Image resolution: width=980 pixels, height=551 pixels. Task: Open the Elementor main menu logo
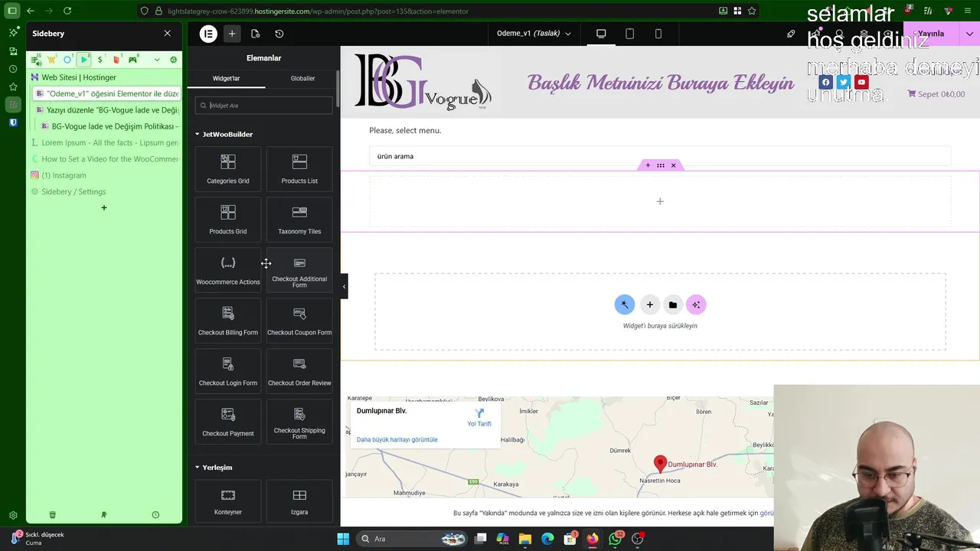coord(208,34)
